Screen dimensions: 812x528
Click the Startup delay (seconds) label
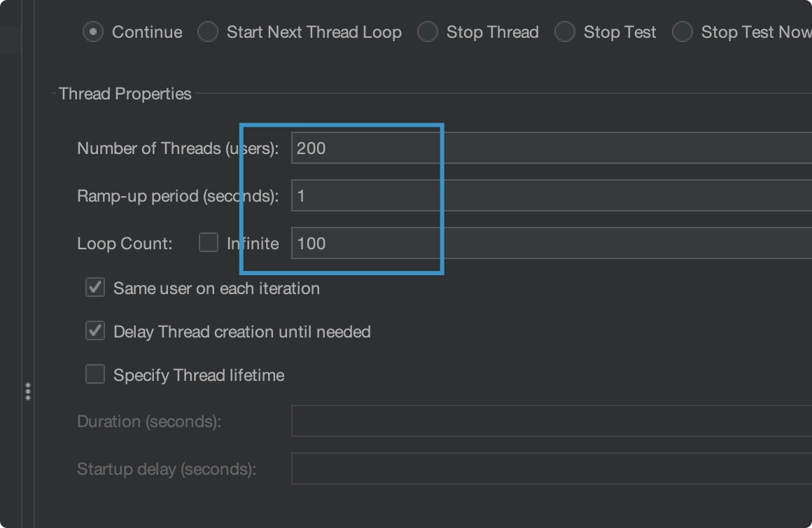point(167,468)
